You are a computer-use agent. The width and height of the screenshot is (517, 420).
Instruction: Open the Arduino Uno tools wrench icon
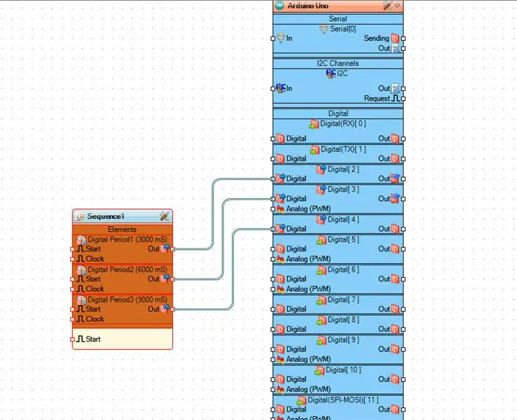pos(388,6)
